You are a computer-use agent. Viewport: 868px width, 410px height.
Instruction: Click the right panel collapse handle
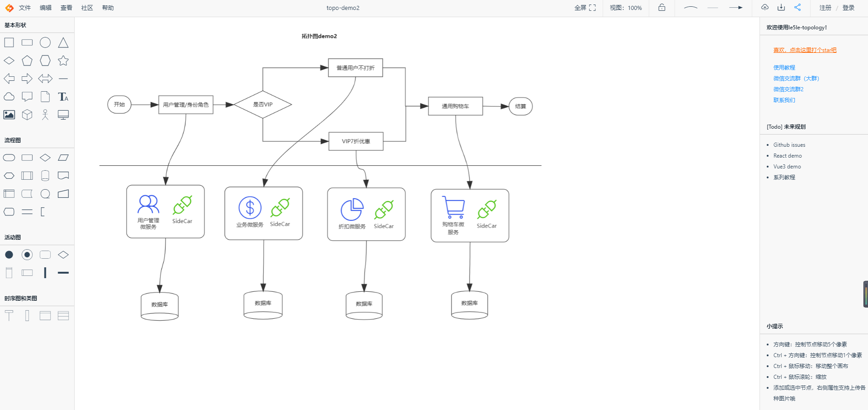tap(865, 294)
